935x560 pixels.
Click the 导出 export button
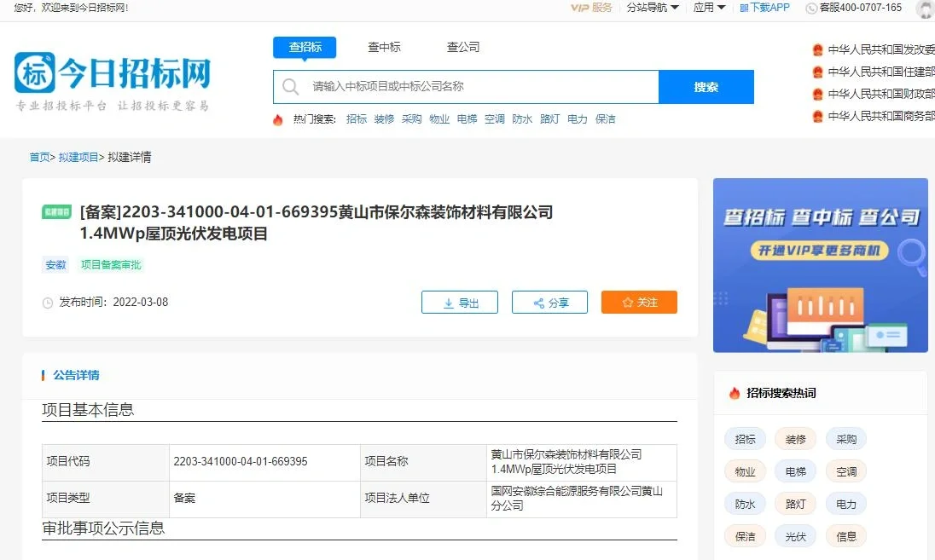(460, 303)
